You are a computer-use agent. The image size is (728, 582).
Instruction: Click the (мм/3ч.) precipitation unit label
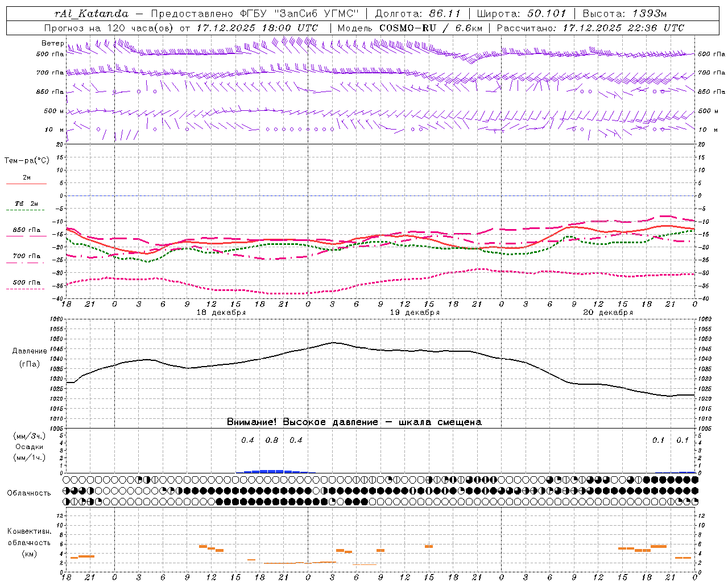pos(30,436)
